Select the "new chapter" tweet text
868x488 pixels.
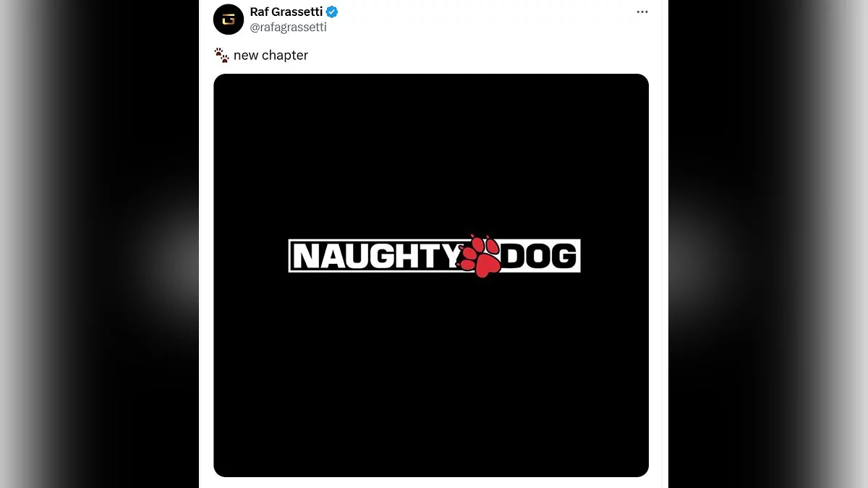(x=271, y=56)
